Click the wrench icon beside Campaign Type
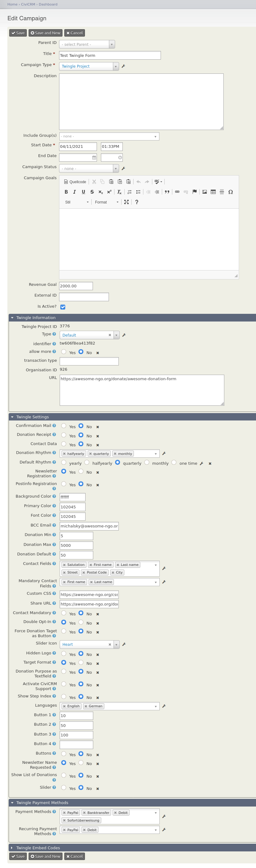256x868 pixels. click(123, 66)
